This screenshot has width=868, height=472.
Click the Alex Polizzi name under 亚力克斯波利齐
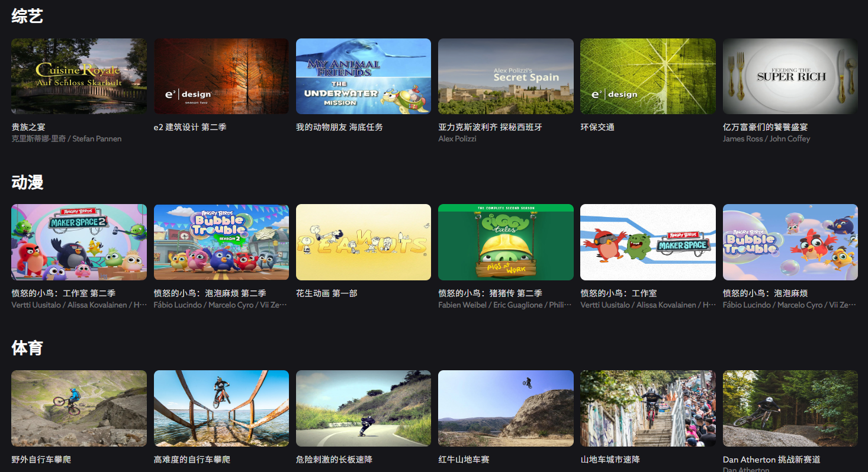(457, 139)
